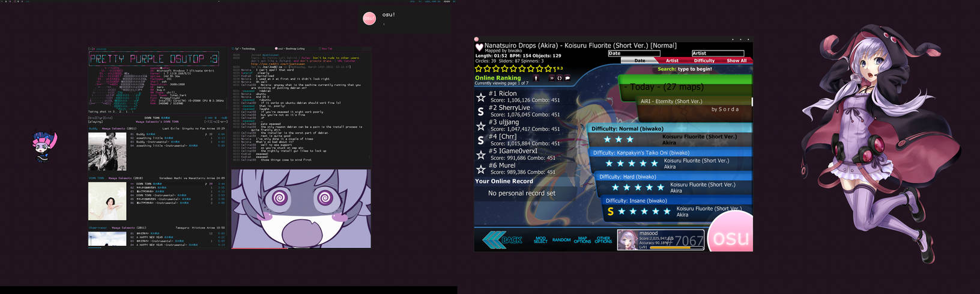Click the parentheses icon beside Online Ranking
This screenshot has width=980, height=294.
[x=560, y=78]
